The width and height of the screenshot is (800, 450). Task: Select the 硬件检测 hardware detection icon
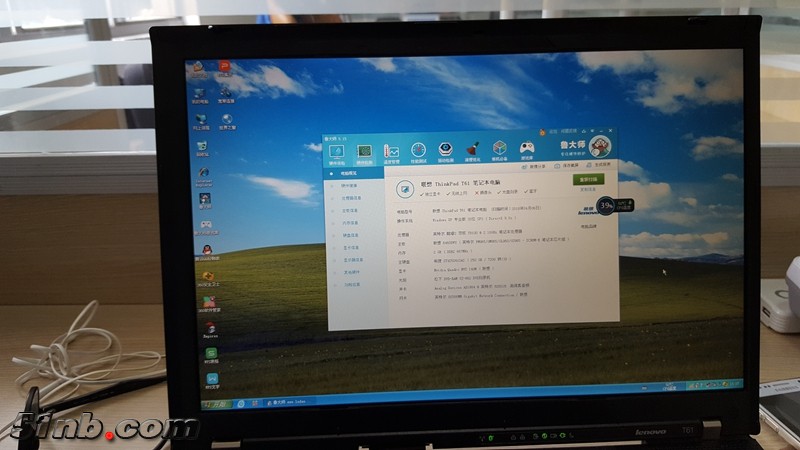click(364, 152)
